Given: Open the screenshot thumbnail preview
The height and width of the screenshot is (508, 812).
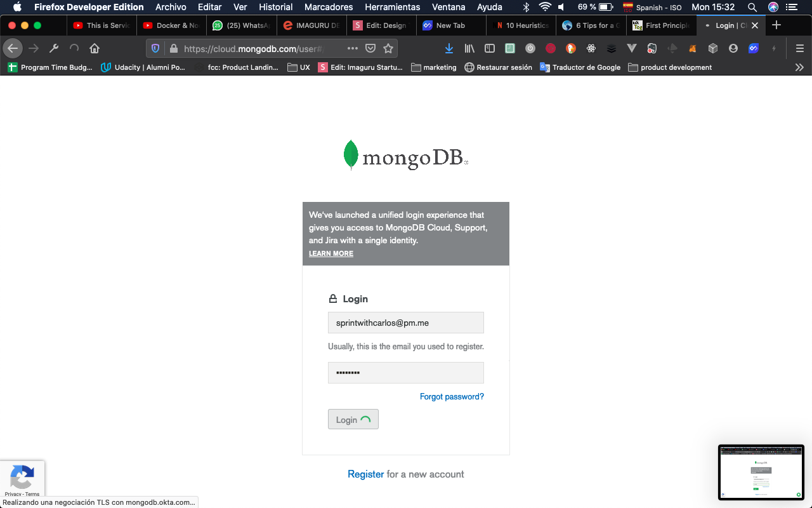Looking at the screenshot, I should (761, 472).
